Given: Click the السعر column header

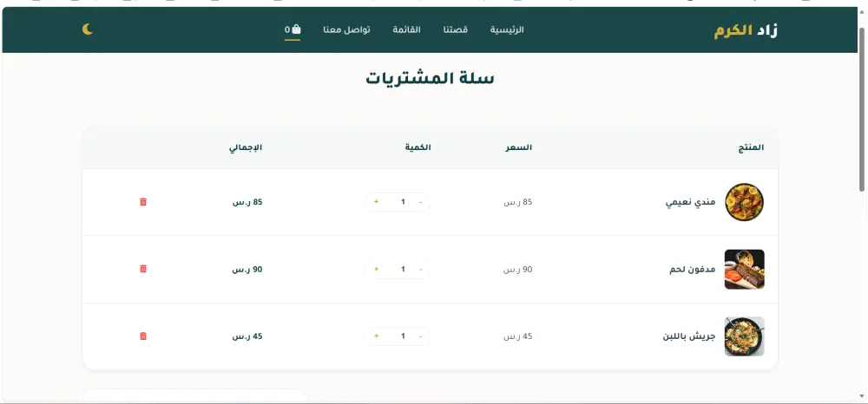Looking at the screenshot, I should (519, 147).
